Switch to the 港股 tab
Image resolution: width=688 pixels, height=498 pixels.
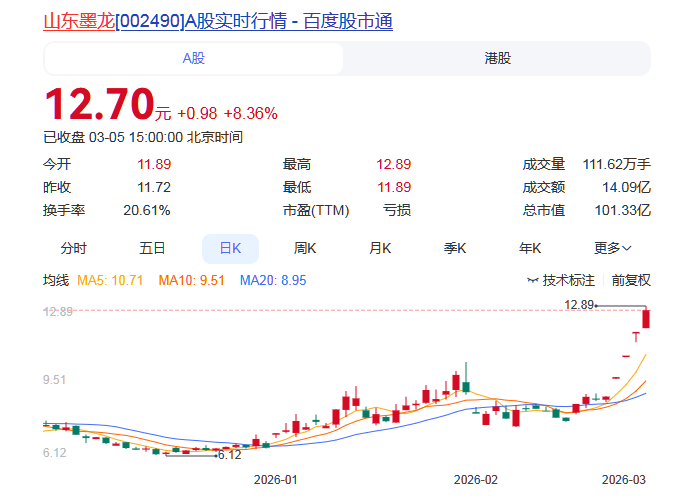coord(497,58)
